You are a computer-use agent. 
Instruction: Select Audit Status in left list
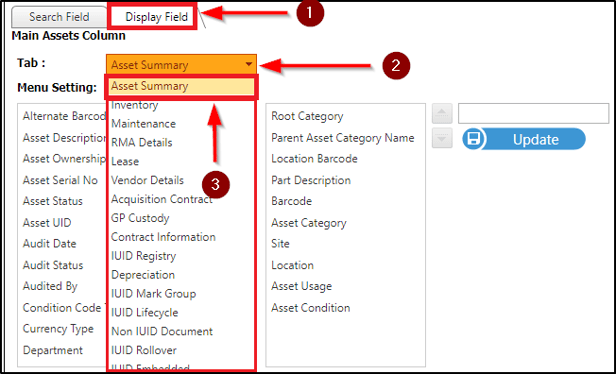(53, 265)
